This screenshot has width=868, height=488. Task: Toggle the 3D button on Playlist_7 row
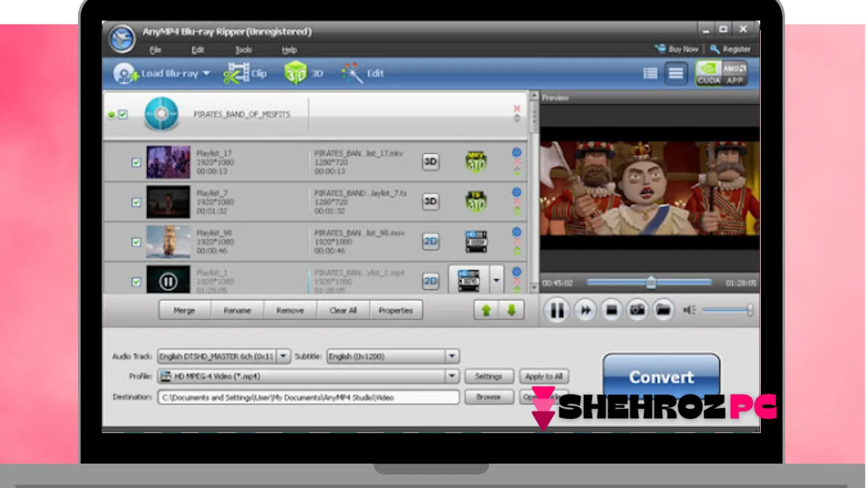click(431, 201)
